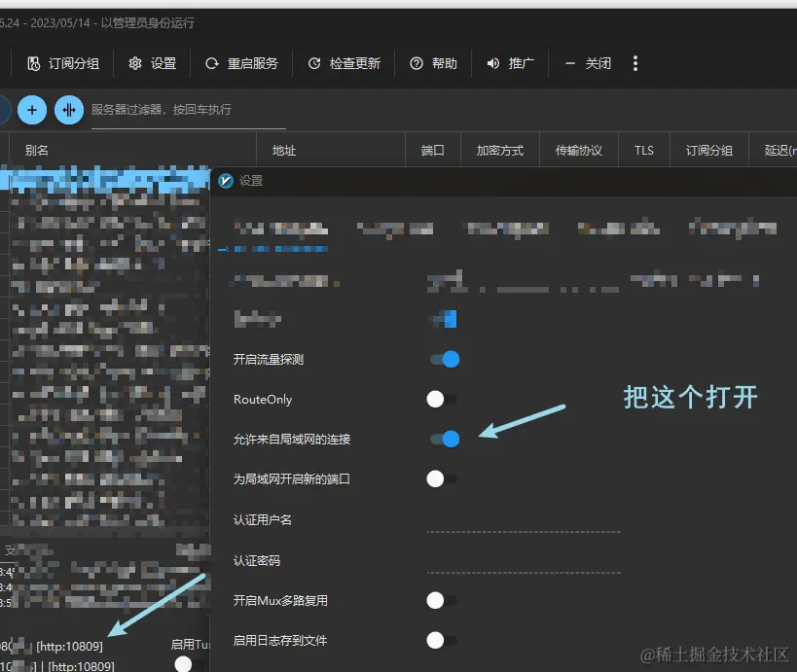Focus the 服务器过滤器 filter input field
This screenshot has width=797, height=672.
coord(188,110)
